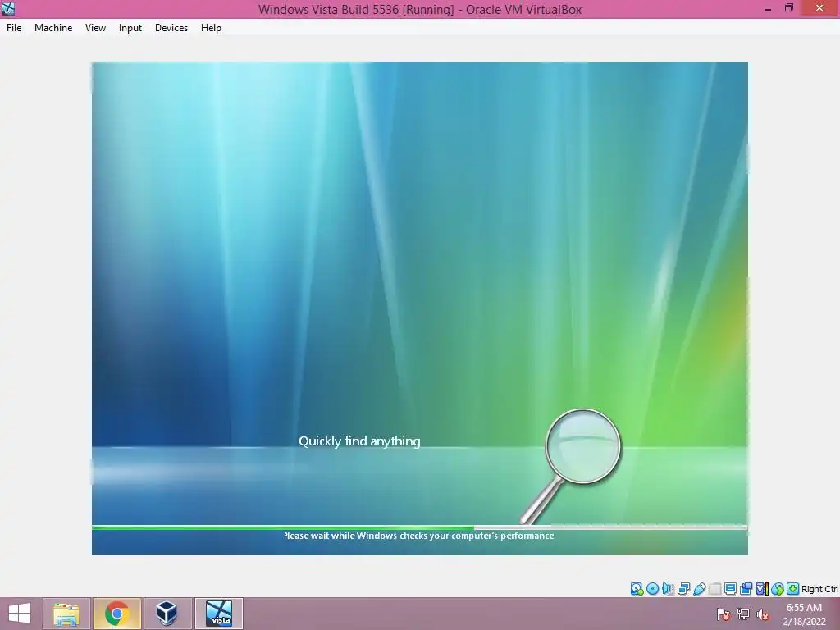Click the hard disk activity status icon
The image size is (840, 630).
click(637, 589)
